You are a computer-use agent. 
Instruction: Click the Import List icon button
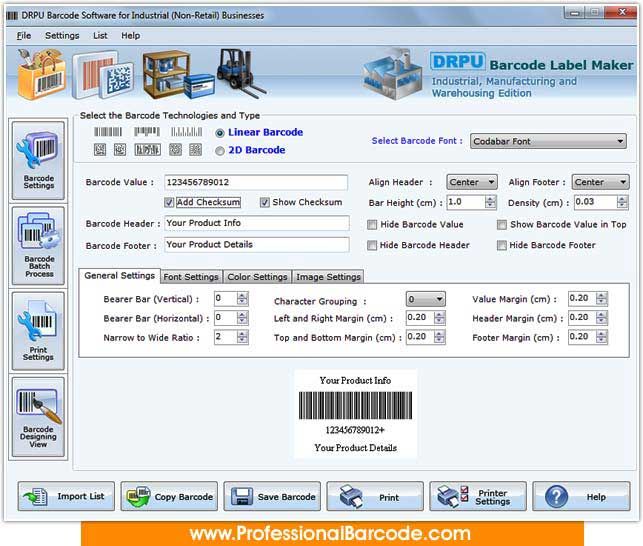pos(66,496)
